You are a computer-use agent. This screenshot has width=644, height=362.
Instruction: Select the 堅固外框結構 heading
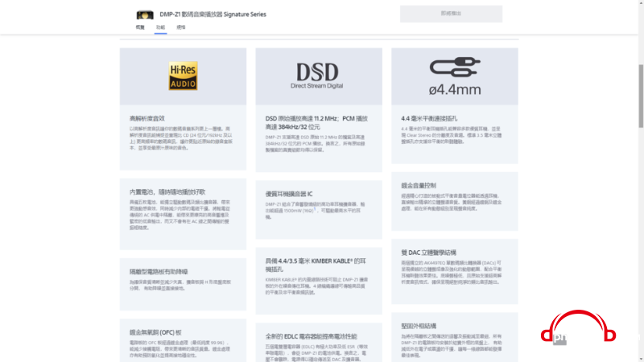coord(419,326)
